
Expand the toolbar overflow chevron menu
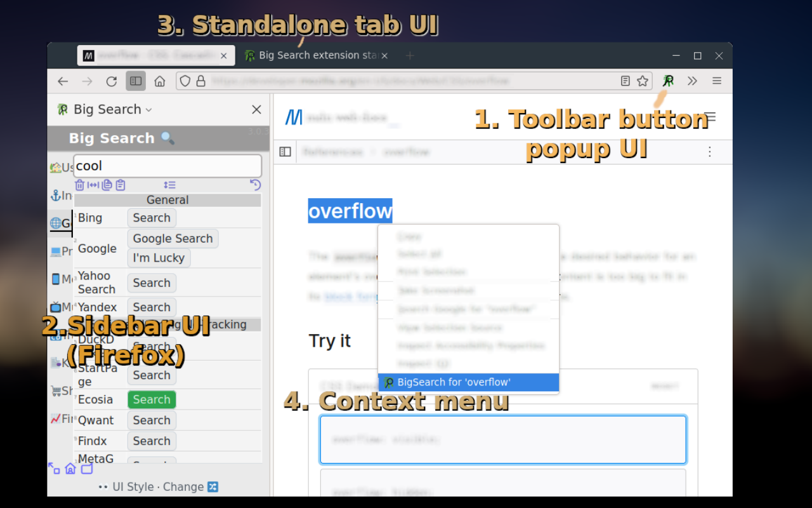click(x=692, y=81)
